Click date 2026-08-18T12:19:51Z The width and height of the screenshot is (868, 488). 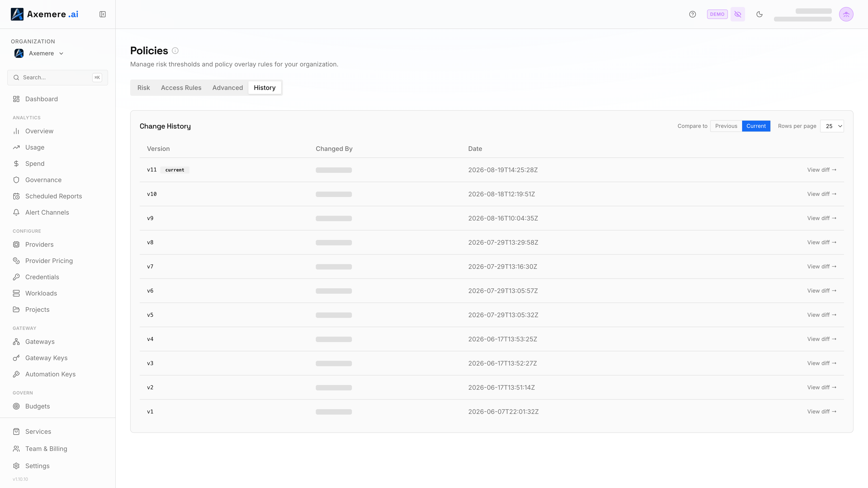point(501,194)
